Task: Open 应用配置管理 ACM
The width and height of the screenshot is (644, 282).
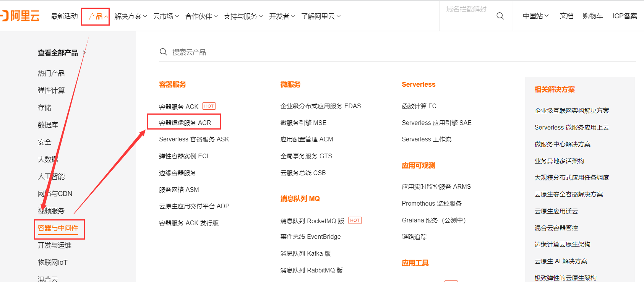Action: [x=307, y=139]
